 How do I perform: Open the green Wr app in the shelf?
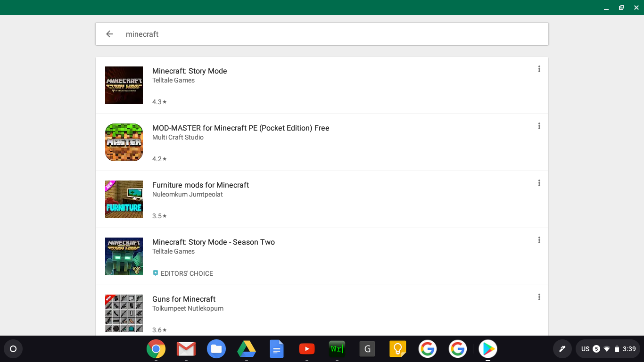click(x=337, y=349)
